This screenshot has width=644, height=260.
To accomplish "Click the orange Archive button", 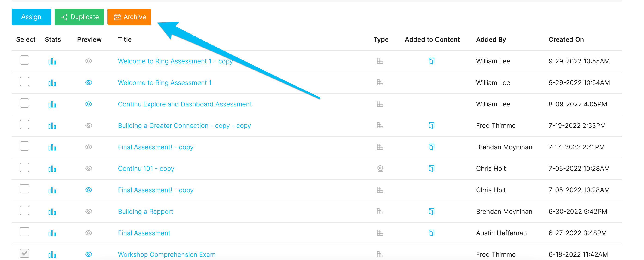I will (x=129, y=17).
